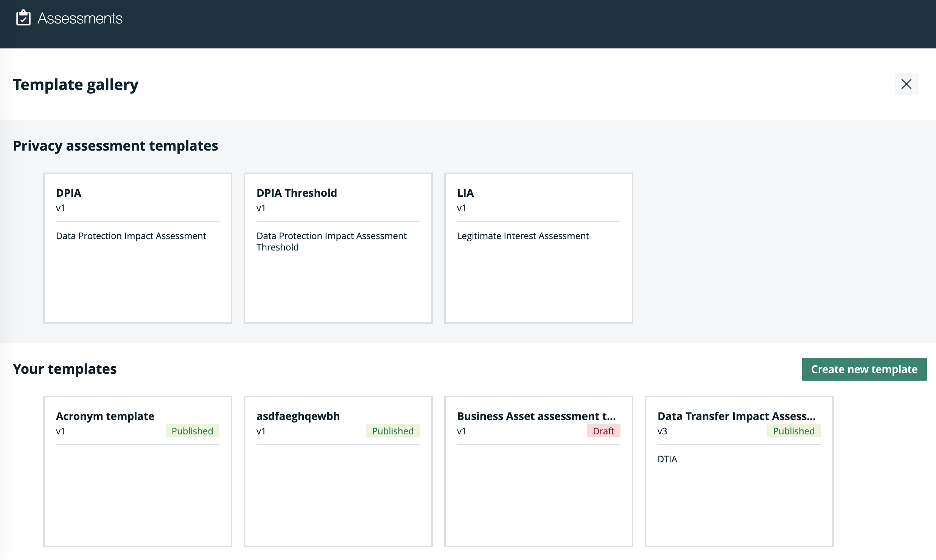The height and width of the screenshot is (560, 936).
Task: Click the DTIA description text
Action: coord(667,459)
